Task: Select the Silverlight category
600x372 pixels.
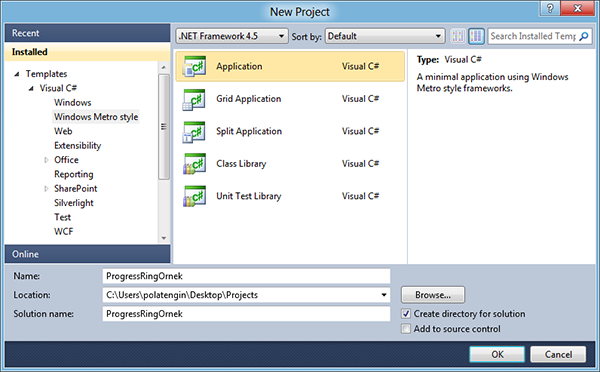Action: 74,203
